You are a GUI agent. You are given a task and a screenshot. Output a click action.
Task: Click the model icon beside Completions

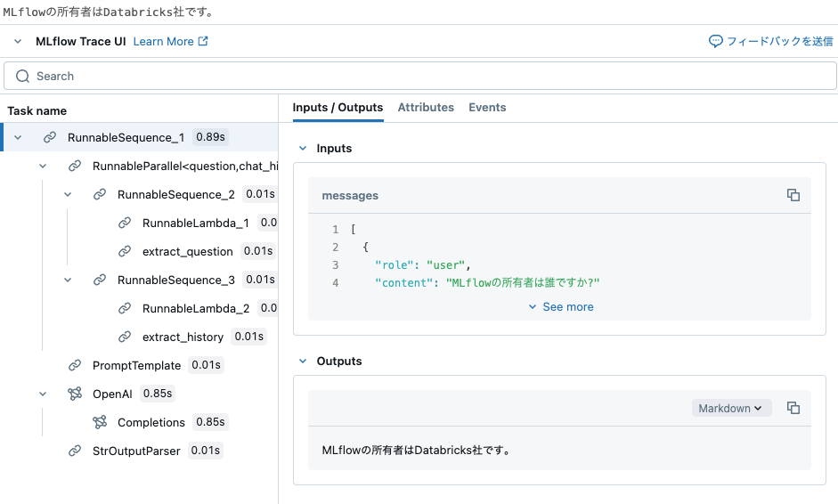100,422
